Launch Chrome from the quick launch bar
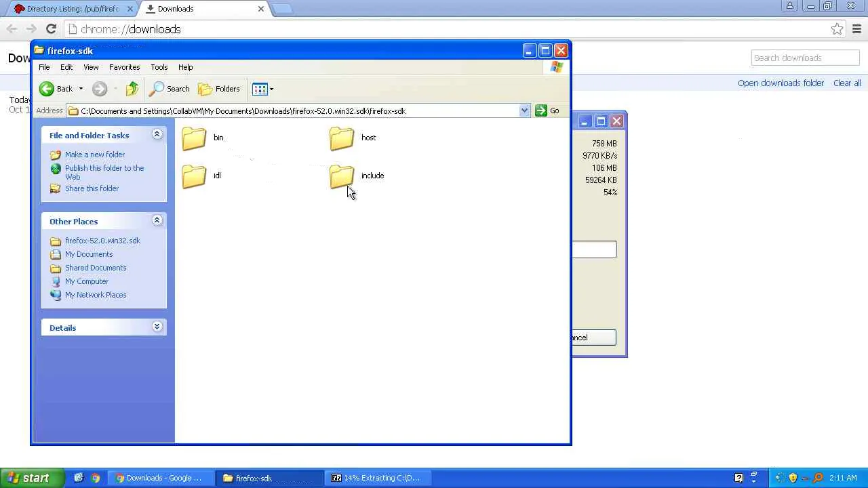 click(x=96, y=478)
